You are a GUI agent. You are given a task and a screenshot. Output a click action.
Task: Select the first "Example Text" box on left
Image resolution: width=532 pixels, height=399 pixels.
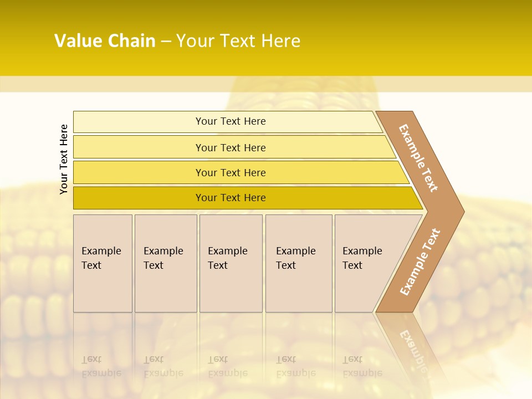pos(103,263)
